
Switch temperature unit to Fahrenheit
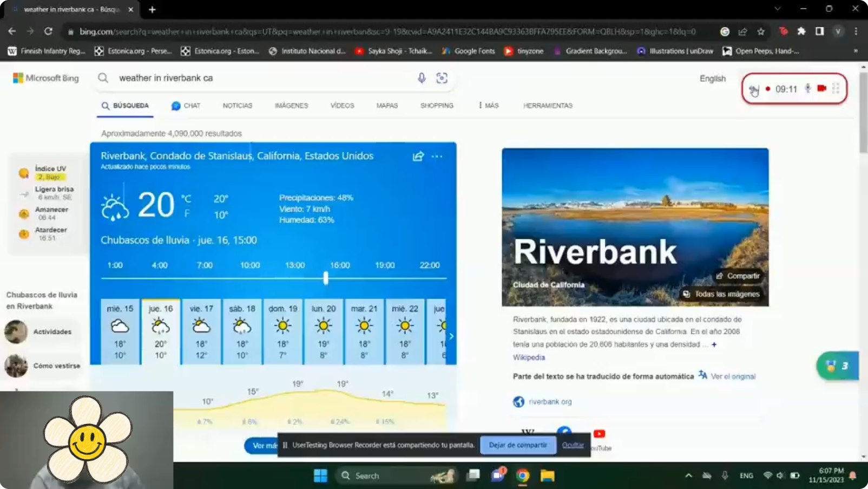click(x=187, y=213)
